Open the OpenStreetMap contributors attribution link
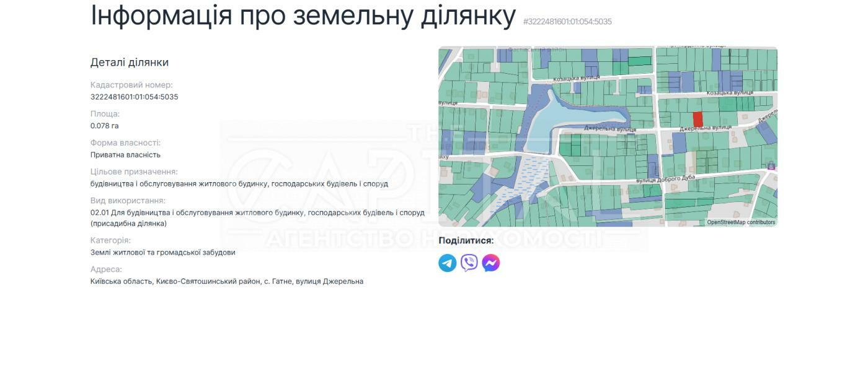Viewport: 868px width, 371px height. 741,222
